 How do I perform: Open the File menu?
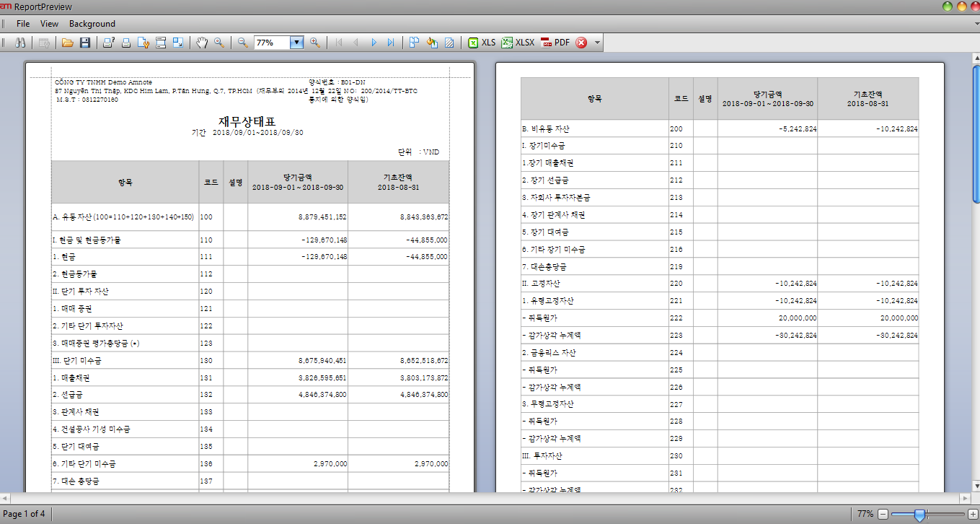23,24
